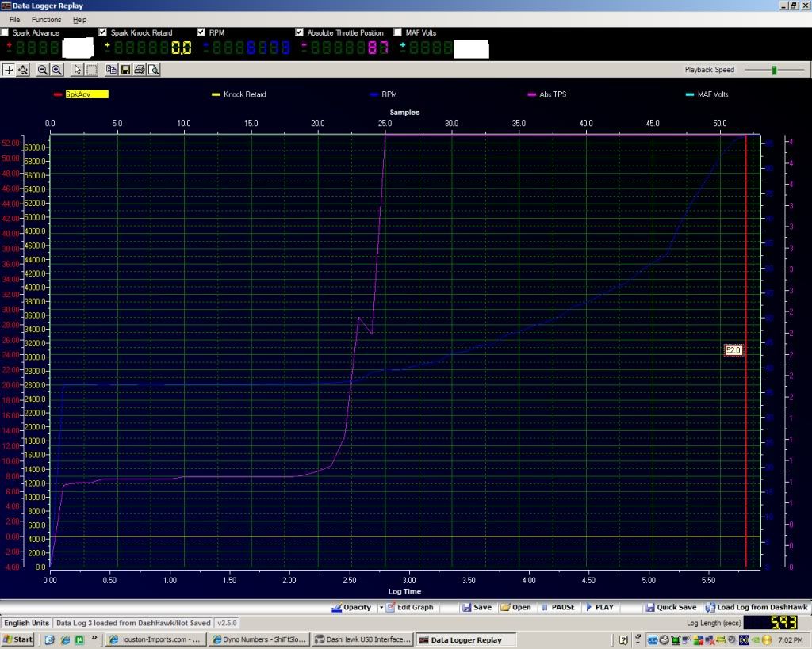Open the Functions menu
Image resolution: width=812 pixels, height=649 pixels.
(46, 20)
